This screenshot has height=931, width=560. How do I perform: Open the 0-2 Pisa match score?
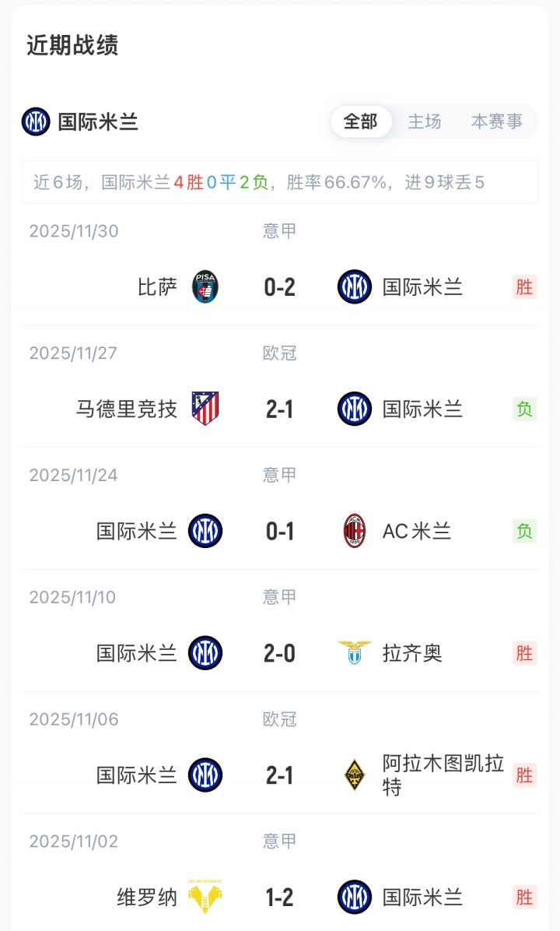280,287
